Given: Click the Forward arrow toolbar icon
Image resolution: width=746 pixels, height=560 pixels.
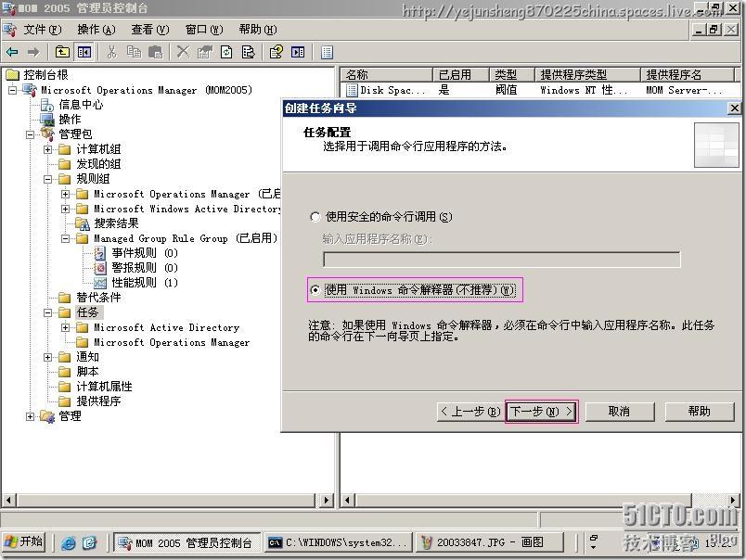Looking at the screenshot, I should [x=33, y=52].
